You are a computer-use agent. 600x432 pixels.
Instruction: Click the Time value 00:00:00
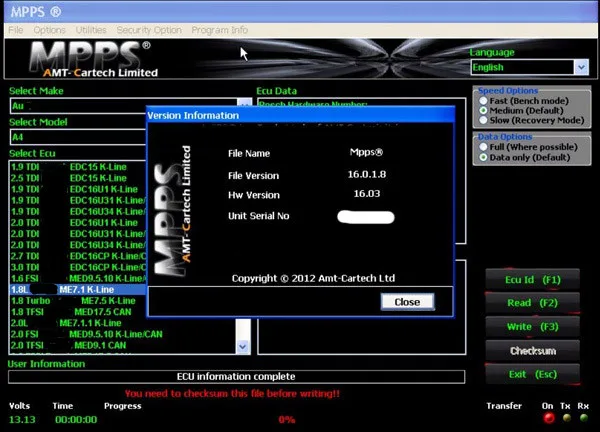coord(76,420)
